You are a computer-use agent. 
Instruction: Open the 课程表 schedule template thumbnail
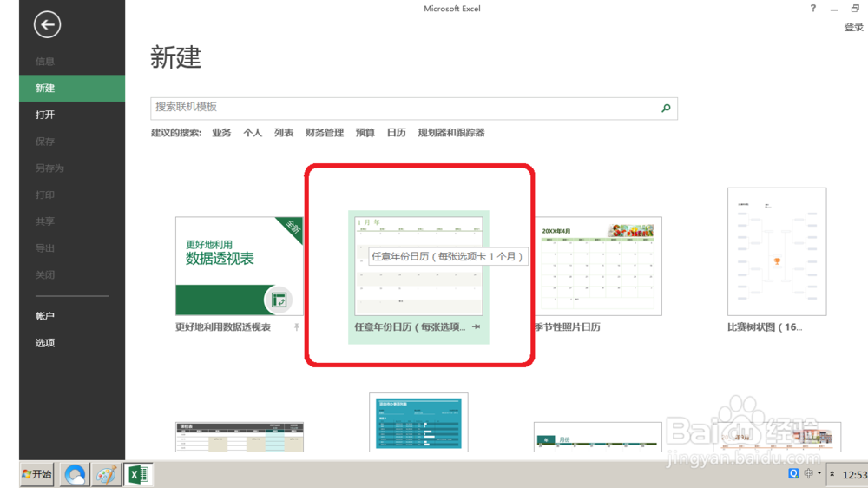pos(240,437)
